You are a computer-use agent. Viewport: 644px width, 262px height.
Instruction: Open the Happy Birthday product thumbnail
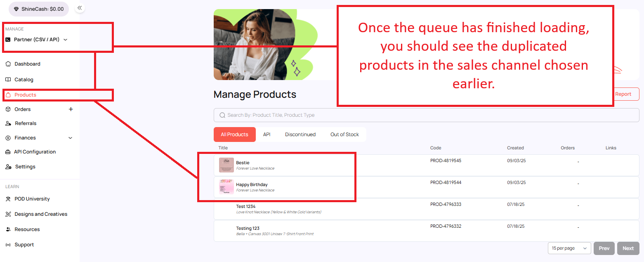226,187
